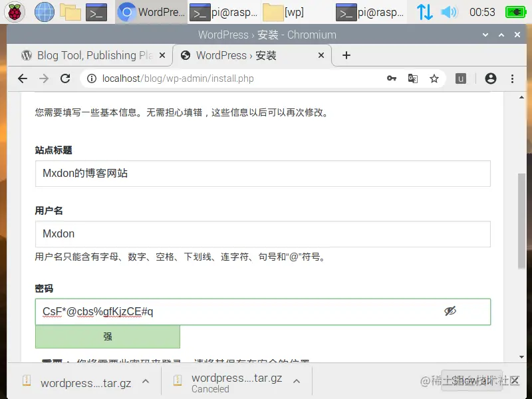Viewport: 532px width, 399px height.
Task: Open saved passwords key icon
Action: pyautogui.click(x=392, y=78)
